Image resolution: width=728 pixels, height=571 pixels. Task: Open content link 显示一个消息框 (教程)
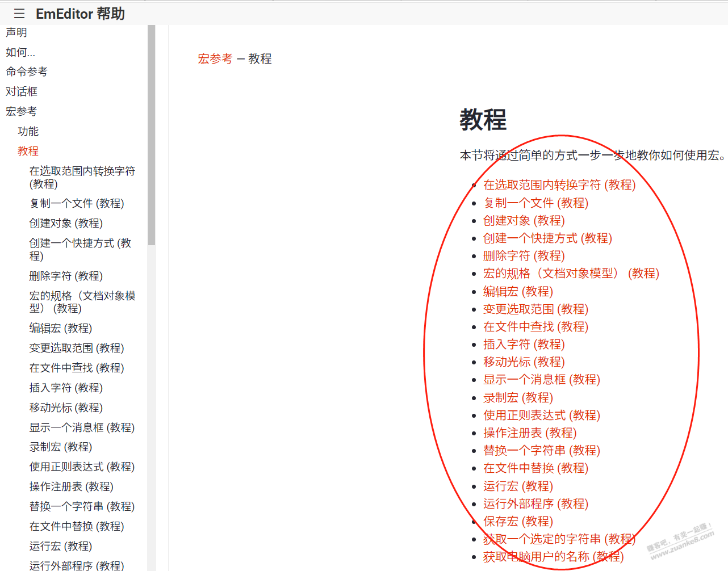pyautogui.click(x=542, y=379)
